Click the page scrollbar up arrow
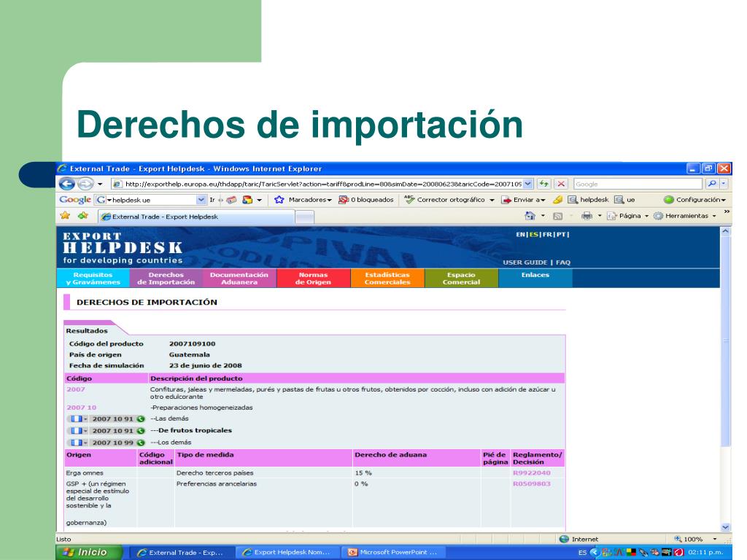 (x=725, y=231)
